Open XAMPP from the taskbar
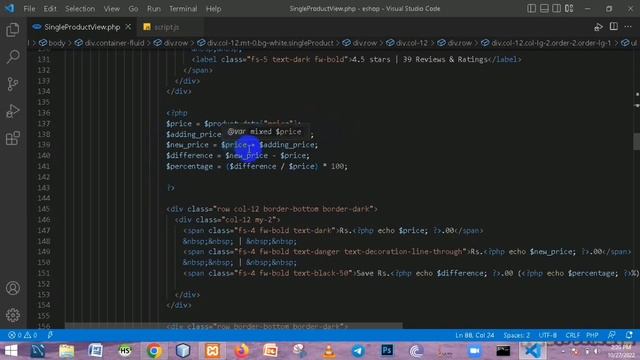The height and width of the screenshot is (360, 640). (x=212, y=351)
